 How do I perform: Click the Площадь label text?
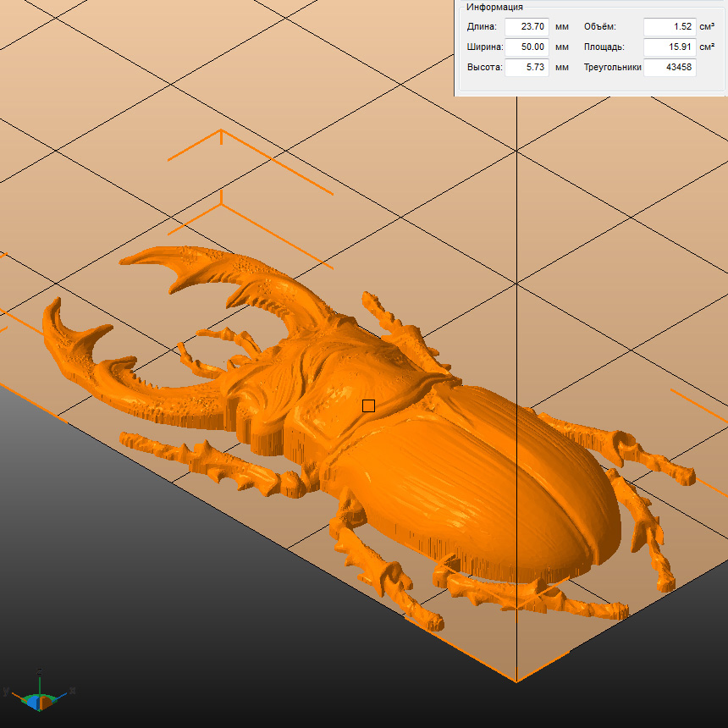604,47
